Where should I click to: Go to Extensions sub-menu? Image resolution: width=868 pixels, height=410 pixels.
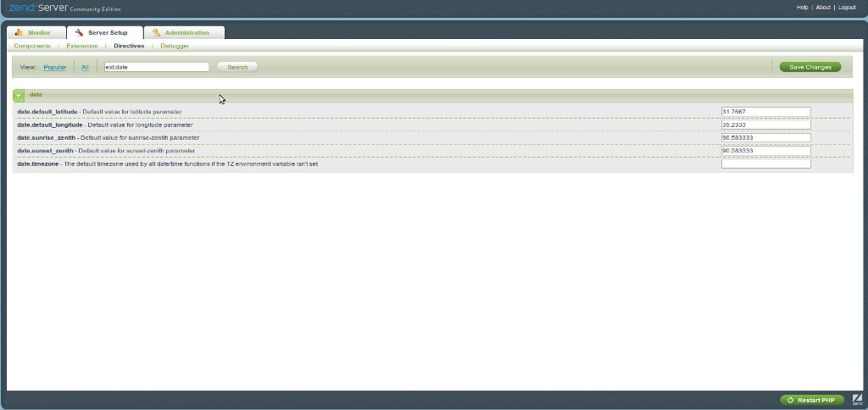pos(82,46)
